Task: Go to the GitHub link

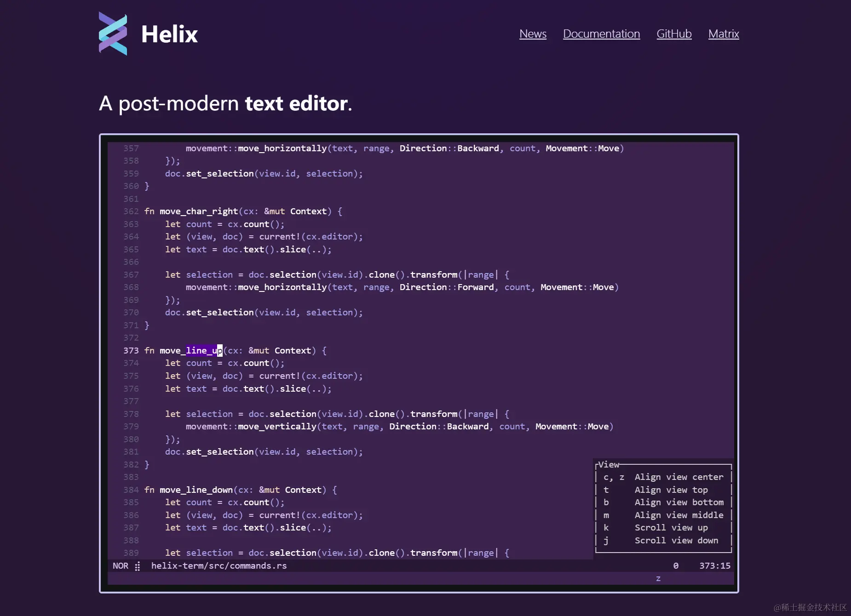Action: [x=674, y=34]
